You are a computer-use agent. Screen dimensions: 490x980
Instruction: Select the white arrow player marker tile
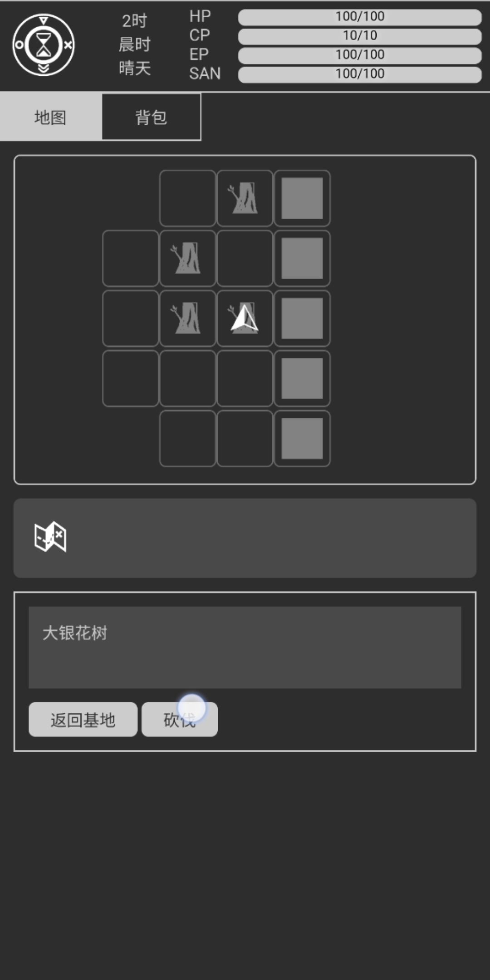[245, 318]
